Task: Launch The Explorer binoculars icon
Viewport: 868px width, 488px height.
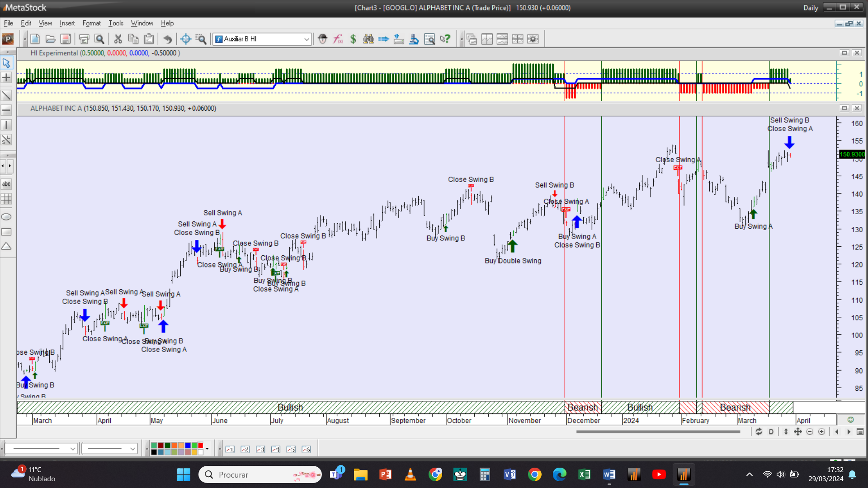Action: coord(368,39)
